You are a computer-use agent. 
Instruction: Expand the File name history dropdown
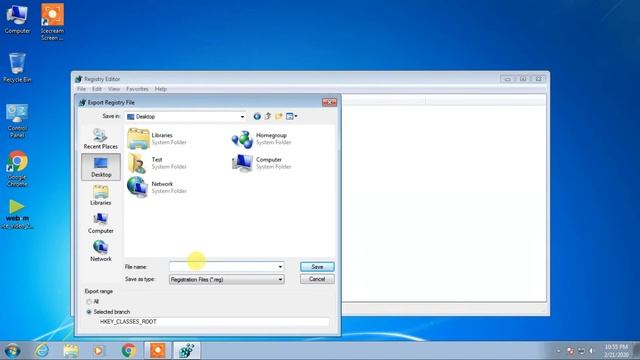point(280,267)
